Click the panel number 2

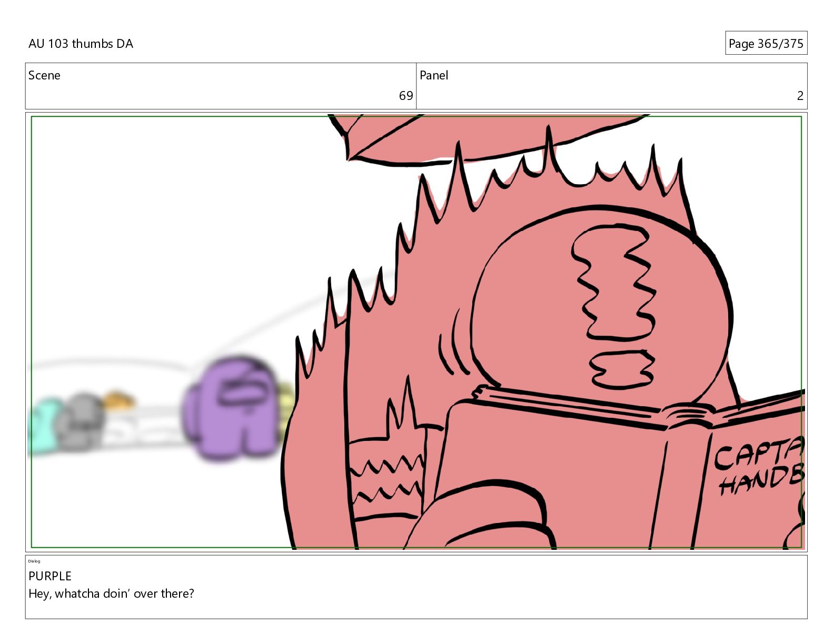click(x=800, y=95)
